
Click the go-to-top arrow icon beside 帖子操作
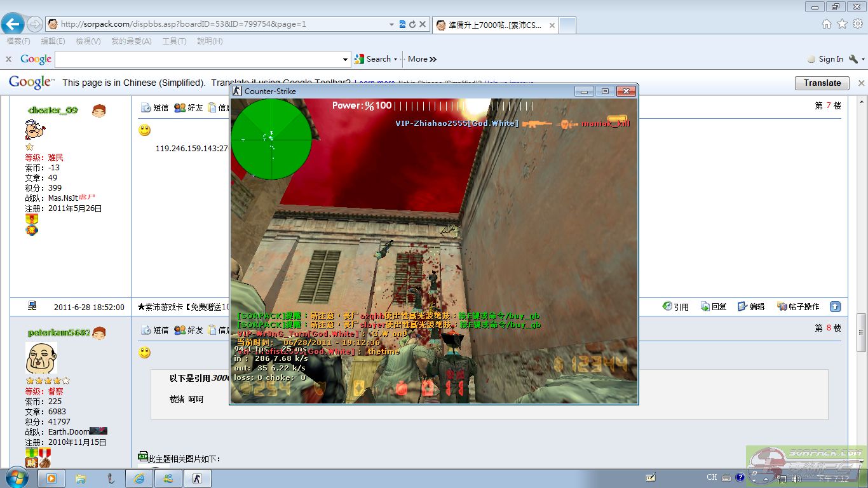pos(835,306)
